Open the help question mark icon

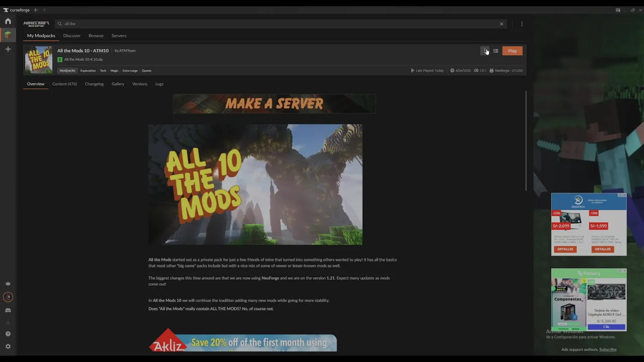click(x=8, y=334)
